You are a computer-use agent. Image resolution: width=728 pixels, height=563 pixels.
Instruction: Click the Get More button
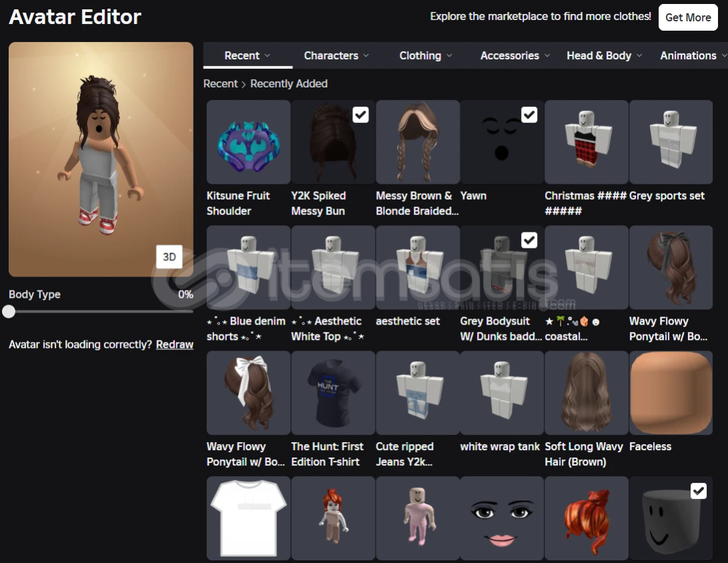[688, 17]
